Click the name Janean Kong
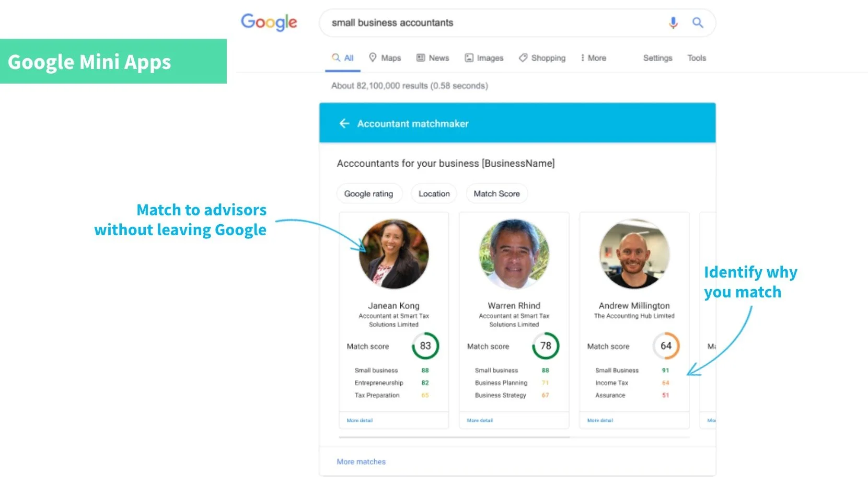 [x=394, y=306]
